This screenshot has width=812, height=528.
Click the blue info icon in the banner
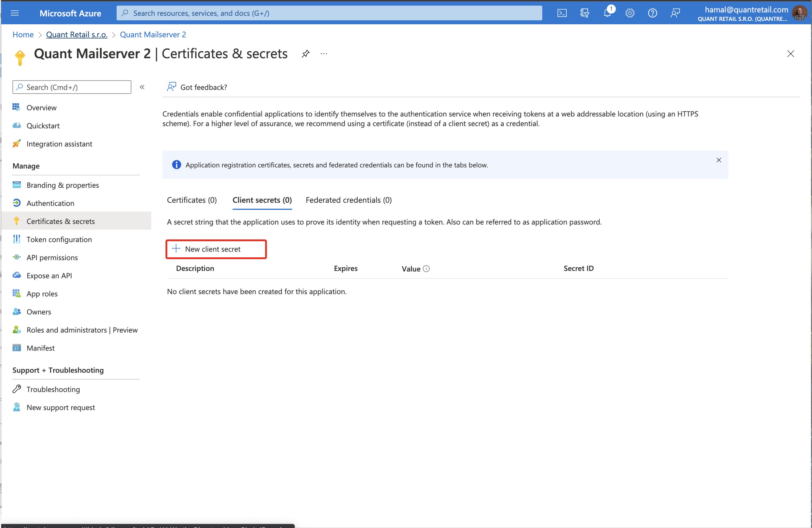(176, 165)
